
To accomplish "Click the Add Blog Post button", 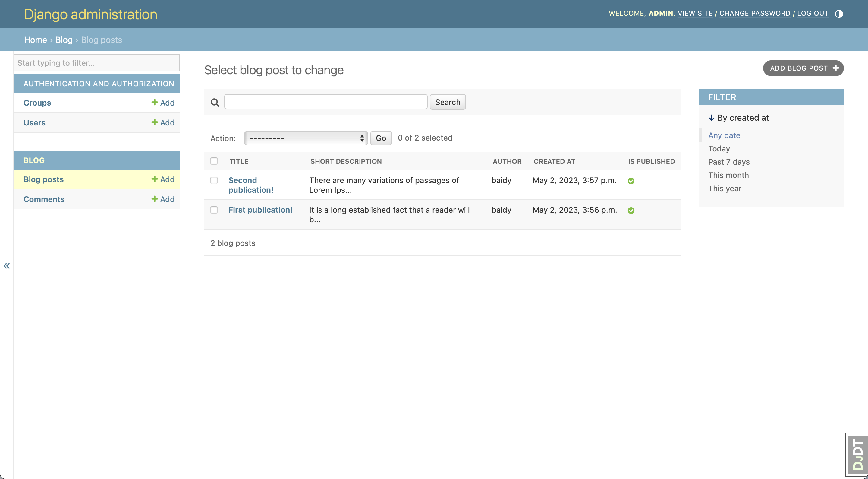I will tap(803, 68).
